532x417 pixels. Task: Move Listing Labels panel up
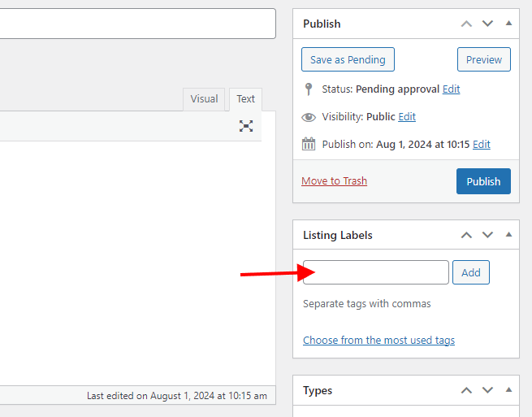(466, 235)
